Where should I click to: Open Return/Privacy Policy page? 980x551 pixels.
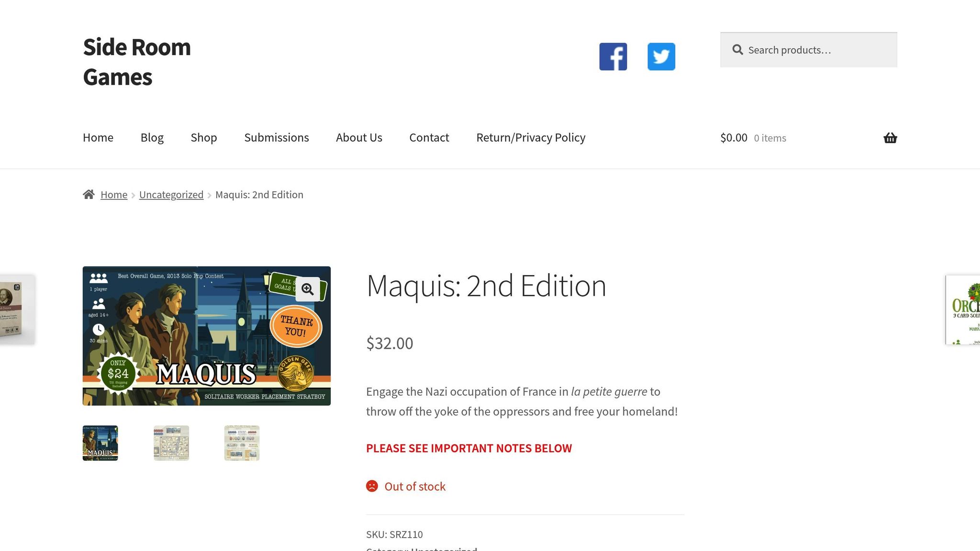[531, 138]
